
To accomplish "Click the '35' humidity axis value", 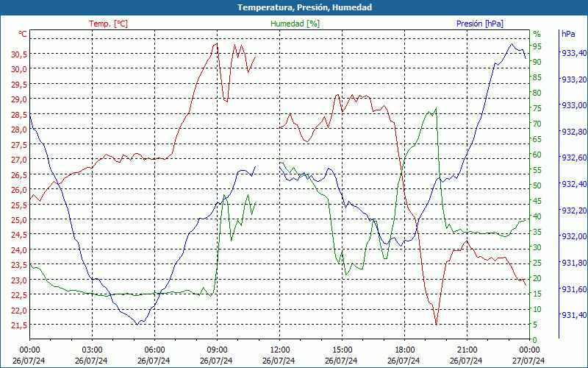I will pyautogui.click(x=537, y=232).
